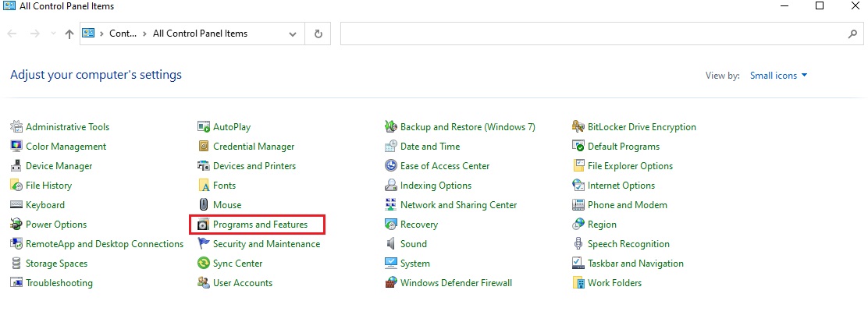The height and width of the screenshot is (315, 868).
Task: Open the System icon
Action: click(391, 264)
